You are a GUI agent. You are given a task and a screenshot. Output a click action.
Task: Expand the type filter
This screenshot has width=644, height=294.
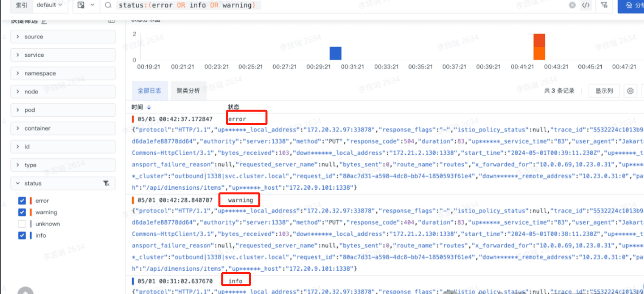63,165
